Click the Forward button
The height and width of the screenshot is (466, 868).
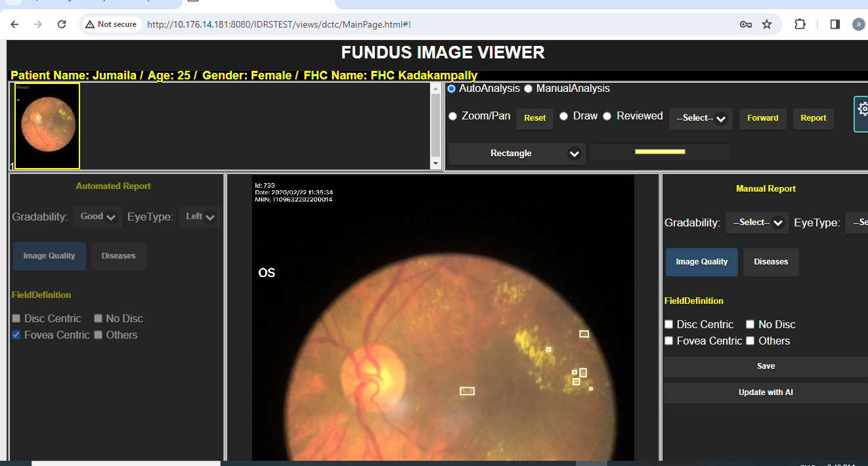pyautogui.click(x=763, y=118)
